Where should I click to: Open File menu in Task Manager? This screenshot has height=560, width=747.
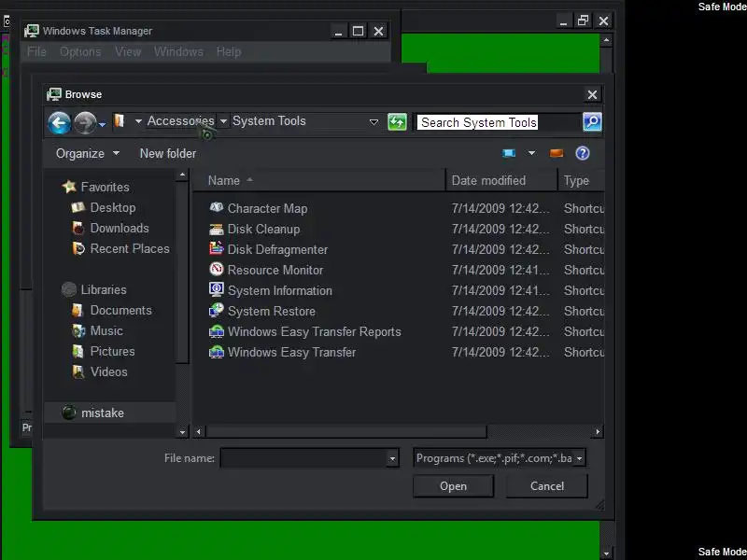tap(36, 51)
